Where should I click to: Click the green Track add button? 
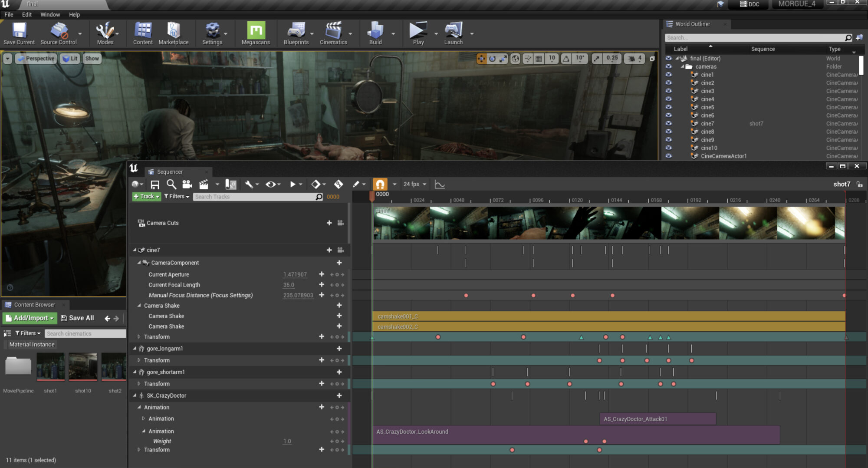pos(146,197)
